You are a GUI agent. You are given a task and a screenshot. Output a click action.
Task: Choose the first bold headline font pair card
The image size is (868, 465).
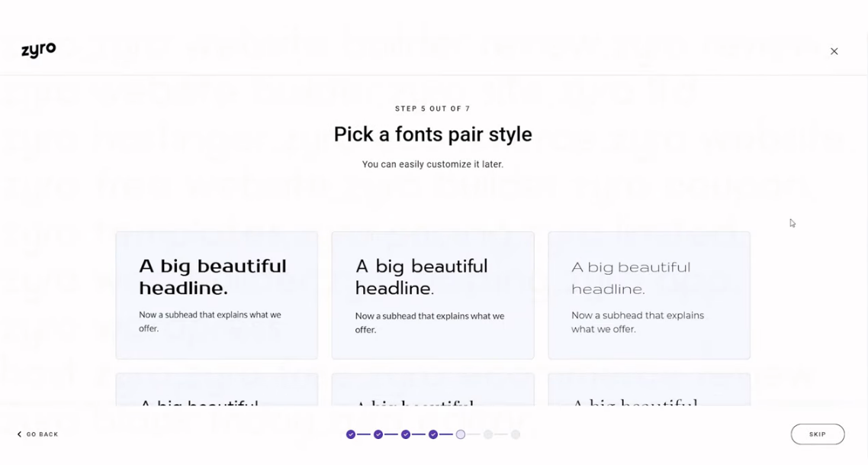point(217,295)
